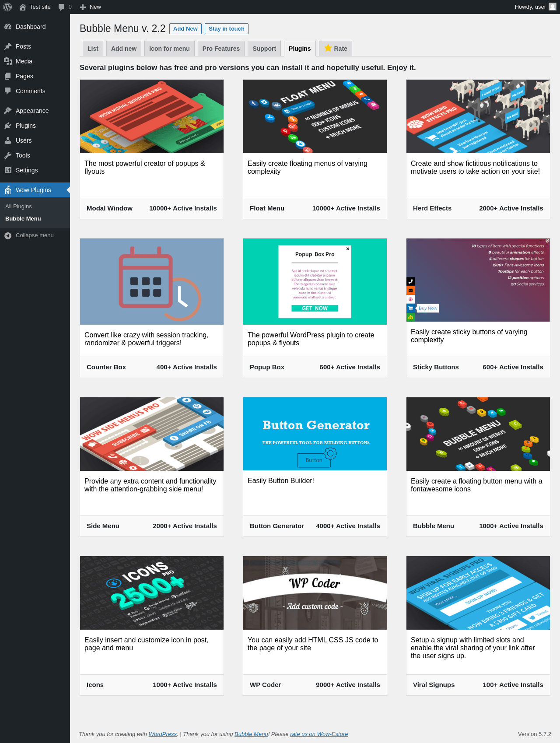
Task: Click the Posts pushpin icon
Action: click(8, 46)
